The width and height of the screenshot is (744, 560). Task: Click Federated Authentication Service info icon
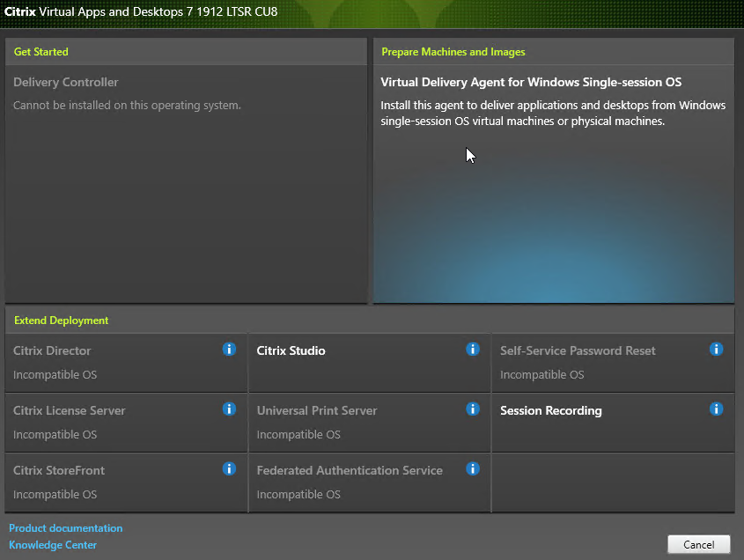click(x=473, y=469)
